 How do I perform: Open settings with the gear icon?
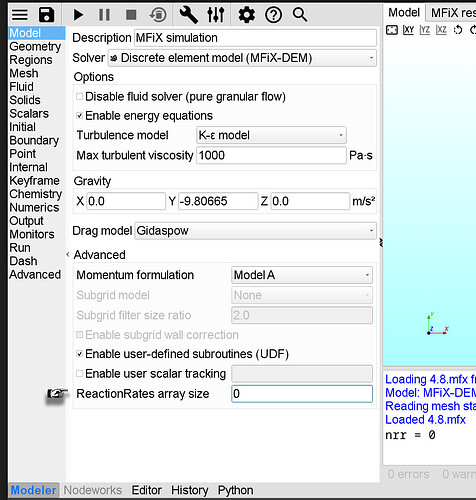(x=247, y=15)
